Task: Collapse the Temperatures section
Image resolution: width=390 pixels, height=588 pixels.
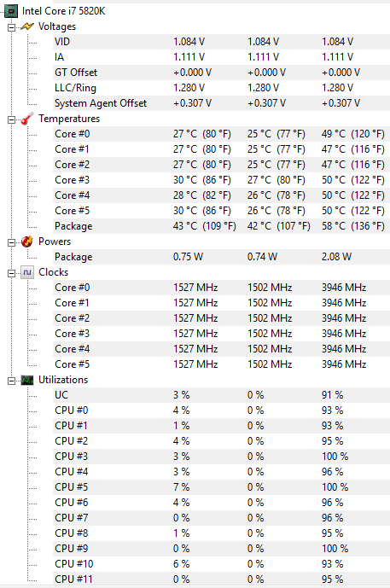Action: click(x=12, y=119)
